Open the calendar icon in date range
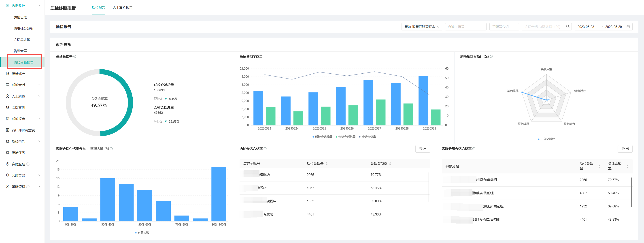 click(x=628, y=27)
